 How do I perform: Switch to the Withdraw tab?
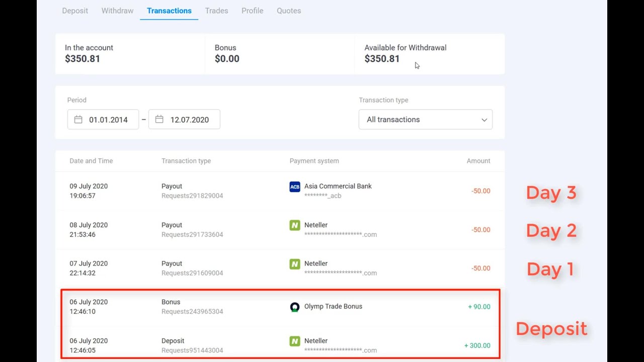click(117, 11)
